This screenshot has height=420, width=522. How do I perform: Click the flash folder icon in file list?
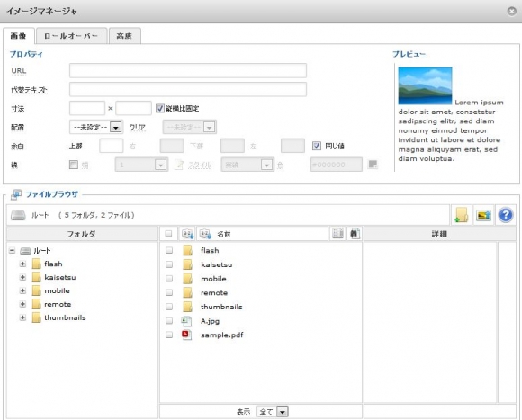point(188,250)
